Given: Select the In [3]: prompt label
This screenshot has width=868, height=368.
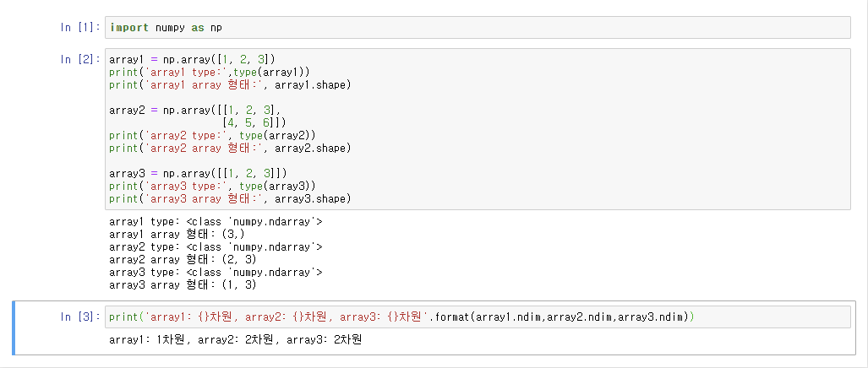Looking at the screenshot, I should [x=80, y=317].
